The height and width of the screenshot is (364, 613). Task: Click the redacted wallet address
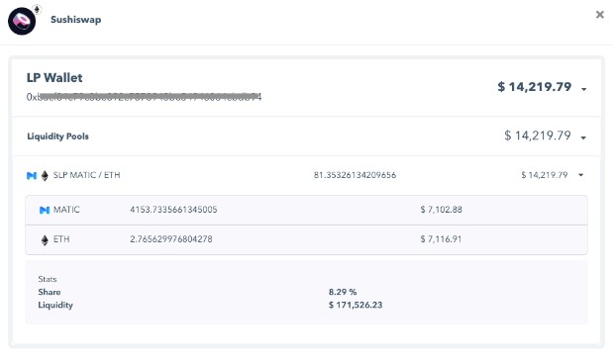click(x=144, y=97)
